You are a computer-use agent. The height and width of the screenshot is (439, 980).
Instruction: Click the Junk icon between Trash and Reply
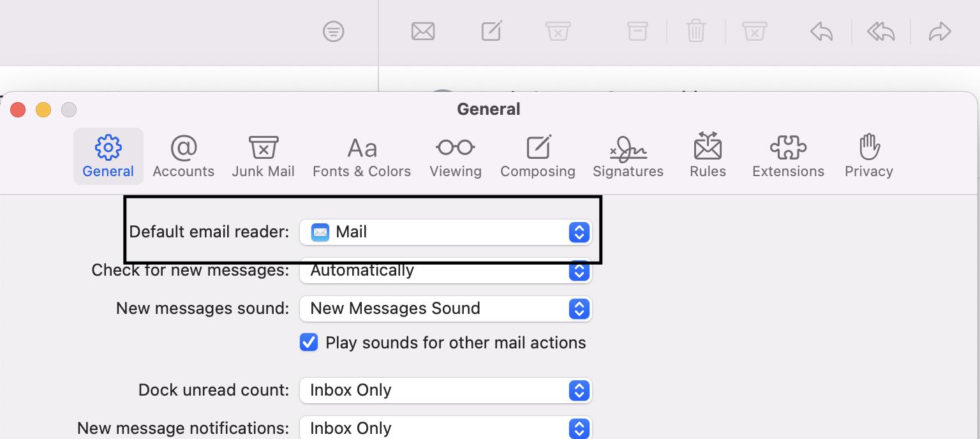(x=754, y=31)
